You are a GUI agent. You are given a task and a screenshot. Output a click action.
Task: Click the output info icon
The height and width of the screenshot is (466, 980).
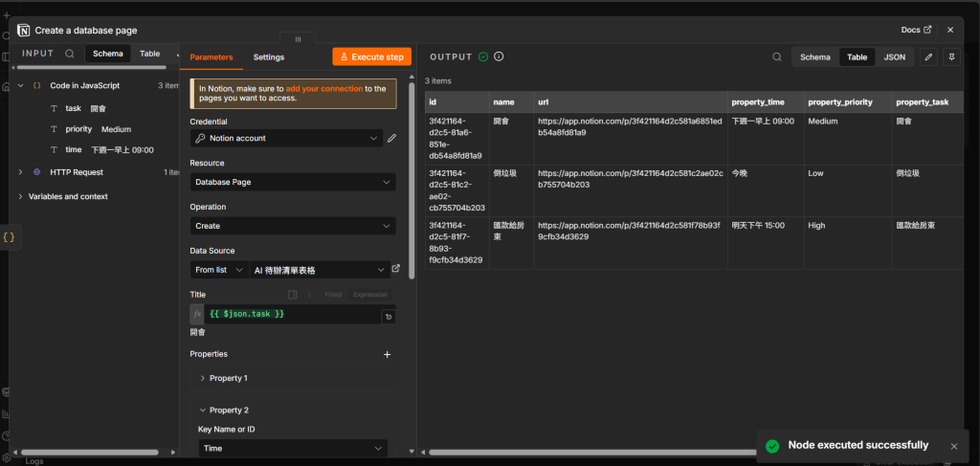click(499, 56)
